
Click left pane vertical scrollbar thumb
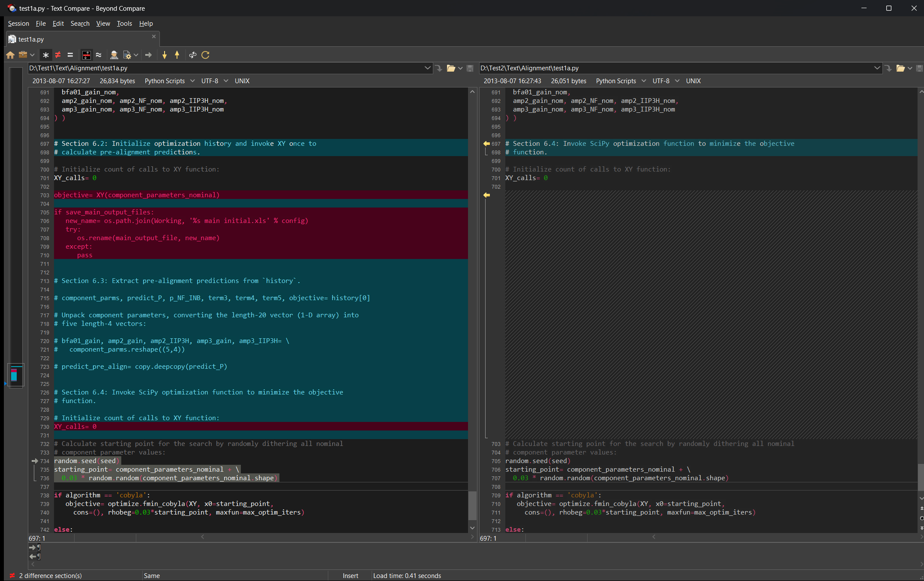click(472, 505)
